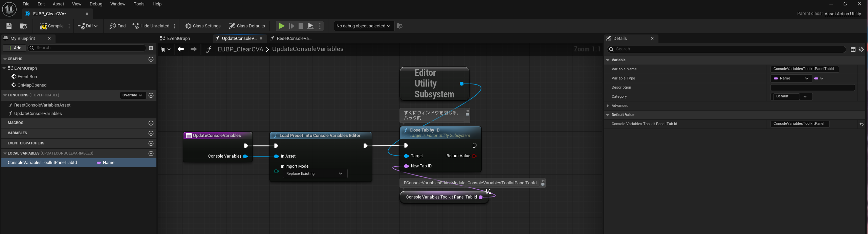The width and height of the screenshot is (868, 234).
Task: Add a new local variable with plus icon
Action: [151, 154]
